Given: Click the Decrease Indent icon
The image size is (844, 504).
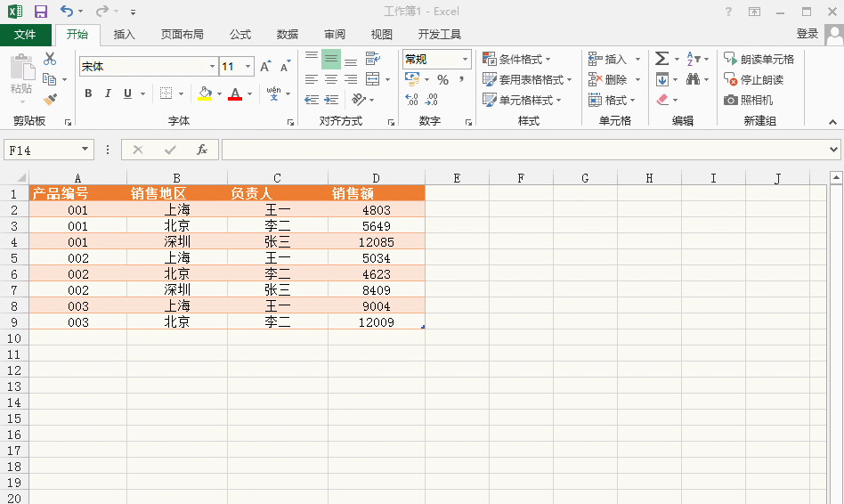Looking at the screenshot, I should (312, 100).
